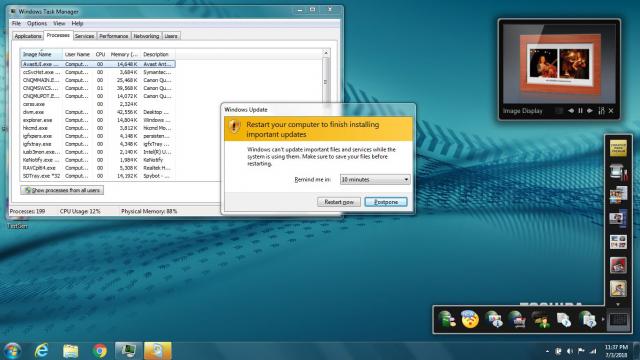640x360 pixels.
Task: Click the highlighted magnifier folder taskbar button
Action: [158, 351]
